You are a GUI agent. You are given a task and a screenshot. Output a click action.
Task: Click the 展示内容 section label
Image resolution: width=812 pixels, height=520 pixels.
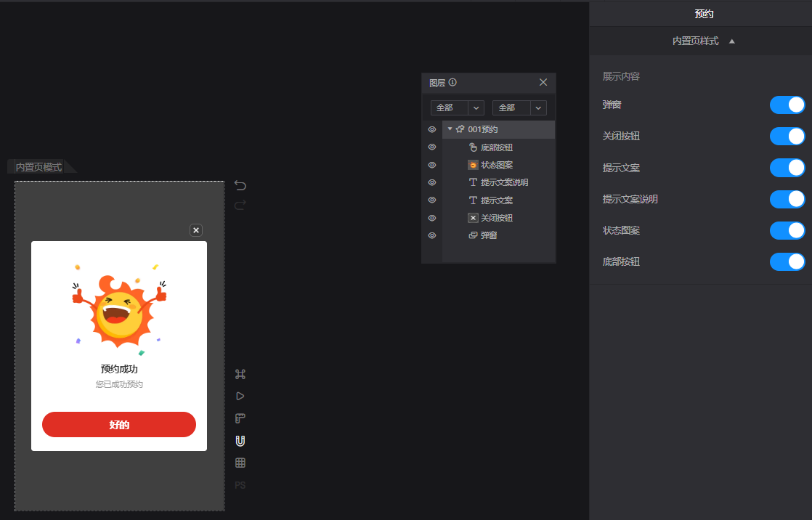(621, 76)
